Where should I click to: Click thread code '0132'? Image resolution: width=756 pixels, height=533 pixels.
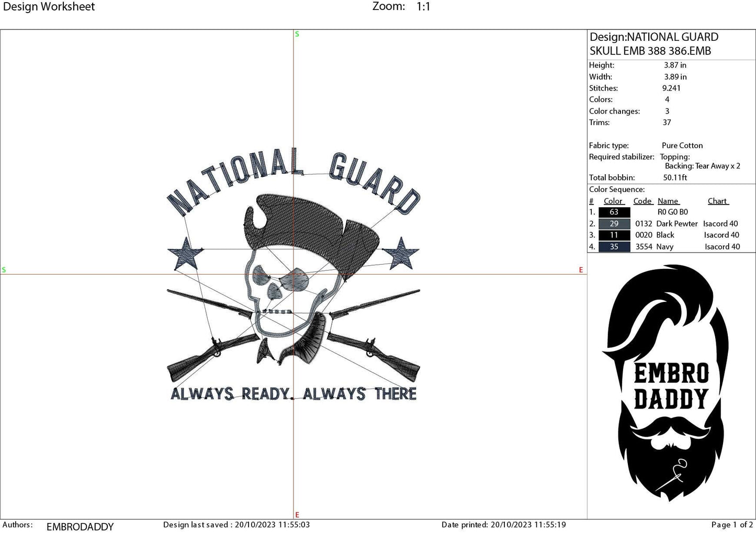tap(644, 224)
